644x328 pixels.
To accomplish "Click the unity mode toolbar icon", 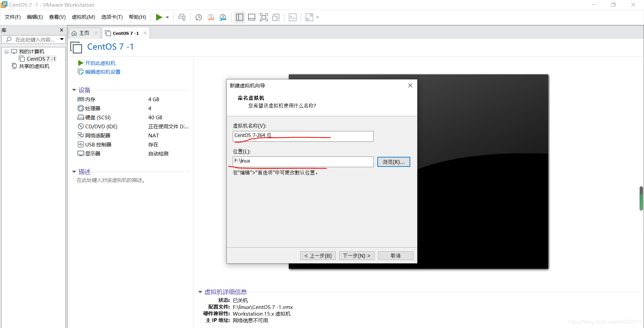I will point(276,17).
